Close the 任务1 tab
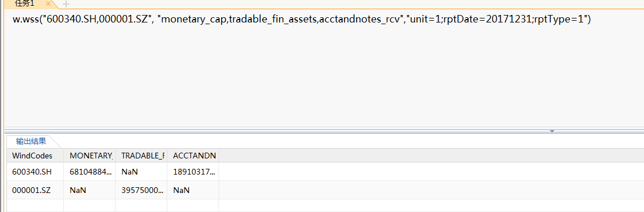Screen dimensions: 644x212 48,3
